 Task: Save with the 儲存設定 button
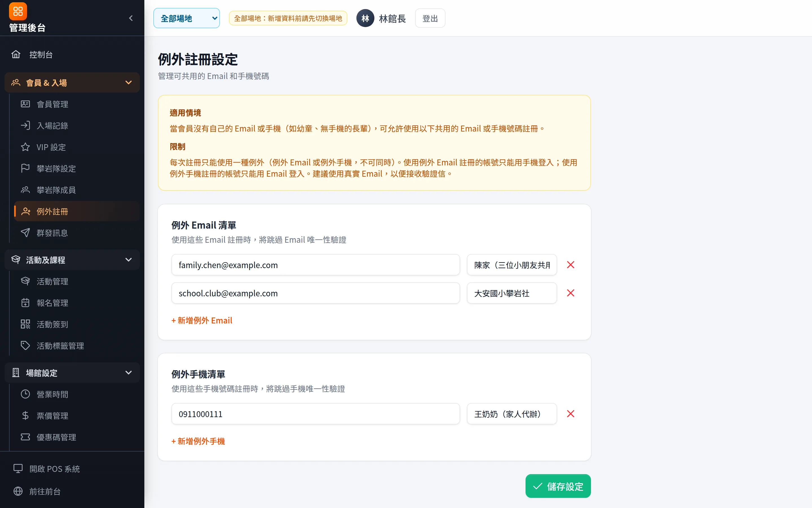point(558,486)
